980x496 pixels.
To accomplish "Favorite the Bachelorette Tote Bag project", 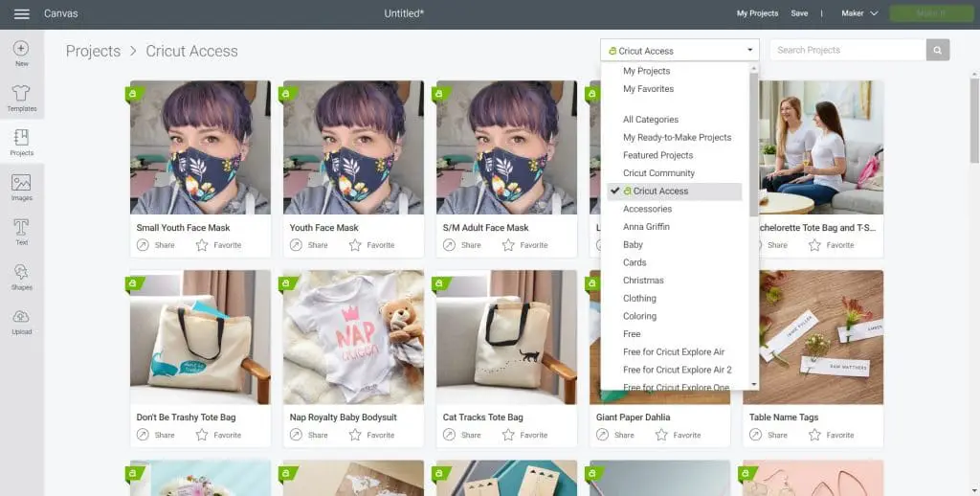I will tap(831, 245).
